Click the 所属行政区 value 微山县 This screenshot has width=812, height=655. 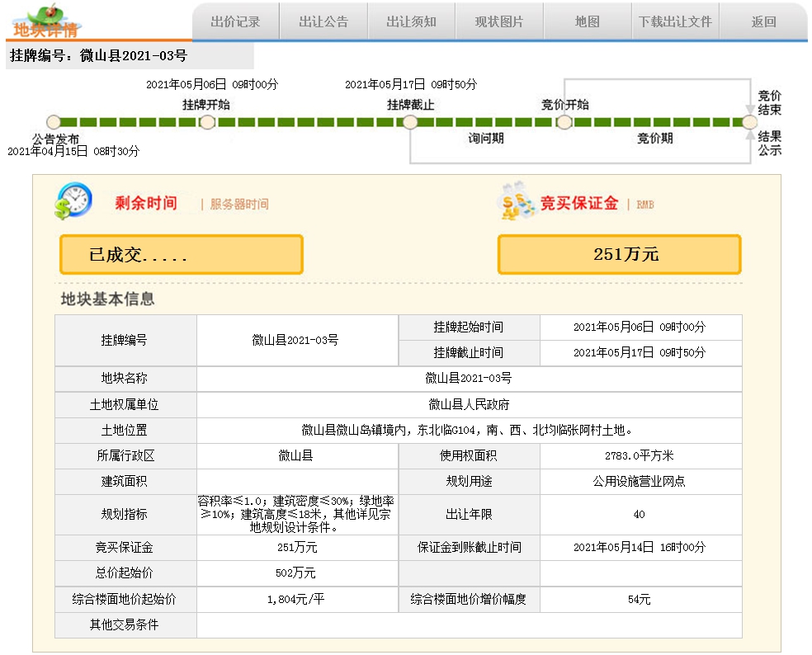coord(295,455)
